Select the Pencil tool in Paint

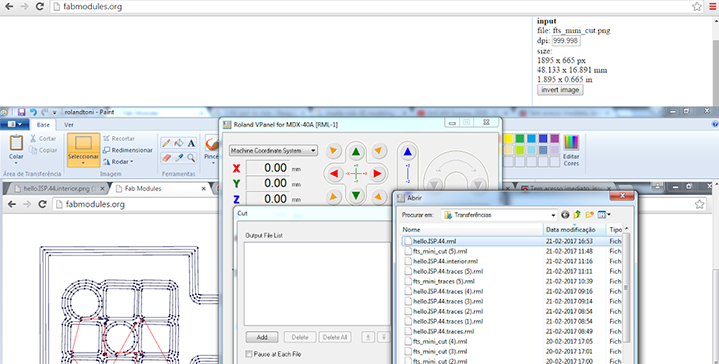166,143
